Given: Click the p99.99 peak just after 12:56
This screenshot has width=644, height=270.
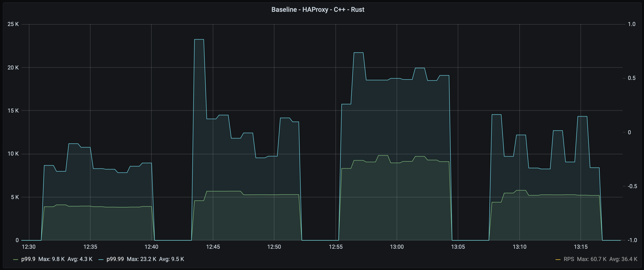Looking at the screenshot, I should (x=358, y=53).
